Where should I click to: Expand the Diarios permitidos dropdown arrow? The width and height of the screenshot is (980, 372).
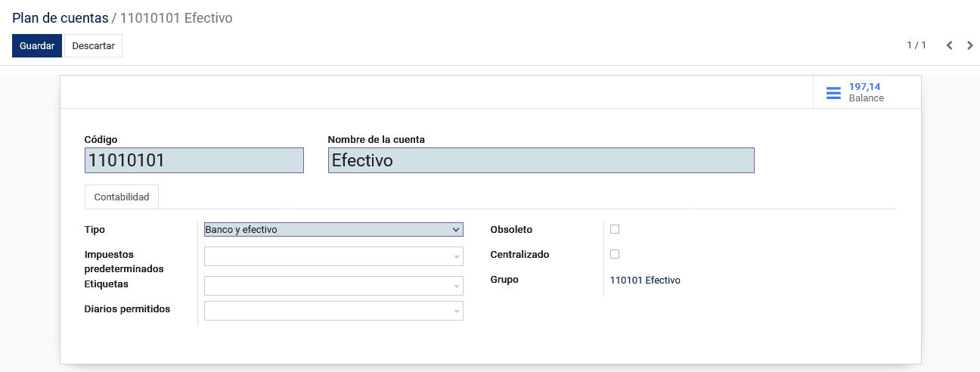tap(456, 311)
